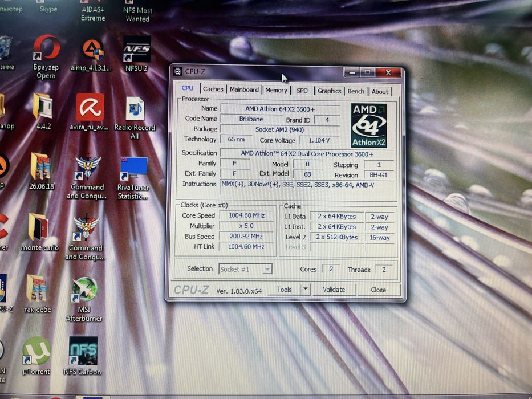The height and width of the screenshot is (399, 532).
Task: Click the L1 Data 2 x 64 KBytes value
Action: coord(336,217)
